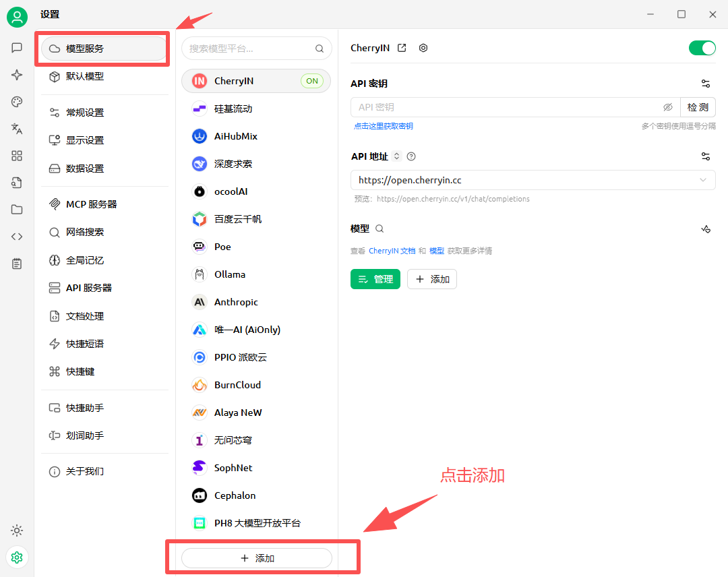Viewport: 728px width, 577px height.
Task: Select the PPIO 派欧云 provider
Action: pos(256,357)
